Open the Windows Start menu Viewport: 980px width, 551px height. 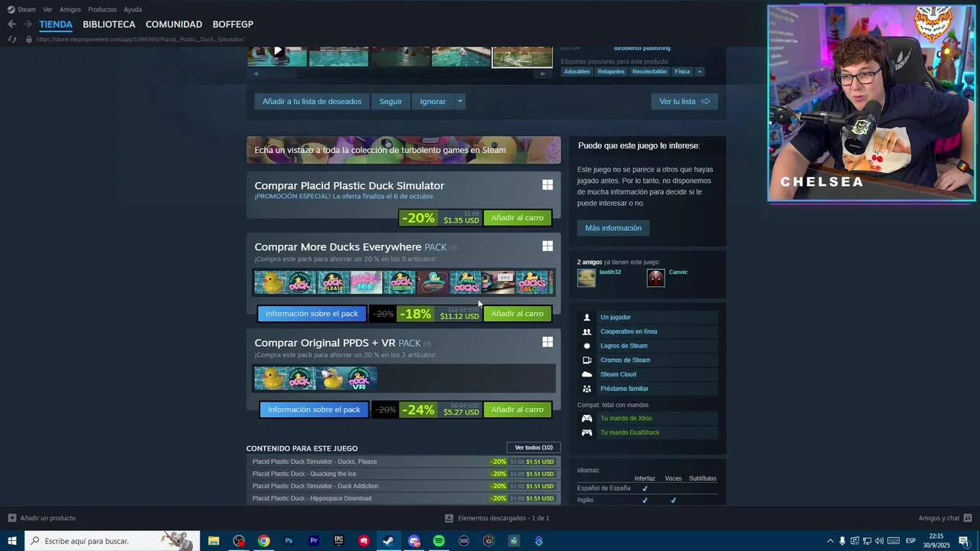click(x=12, y=541)
